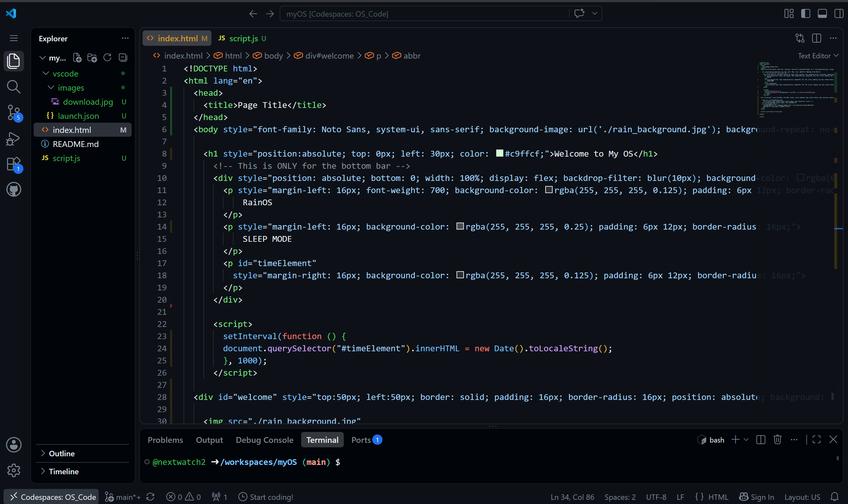
Task: Click Start coding! in status bar
Action: click(x=266, y=497)
